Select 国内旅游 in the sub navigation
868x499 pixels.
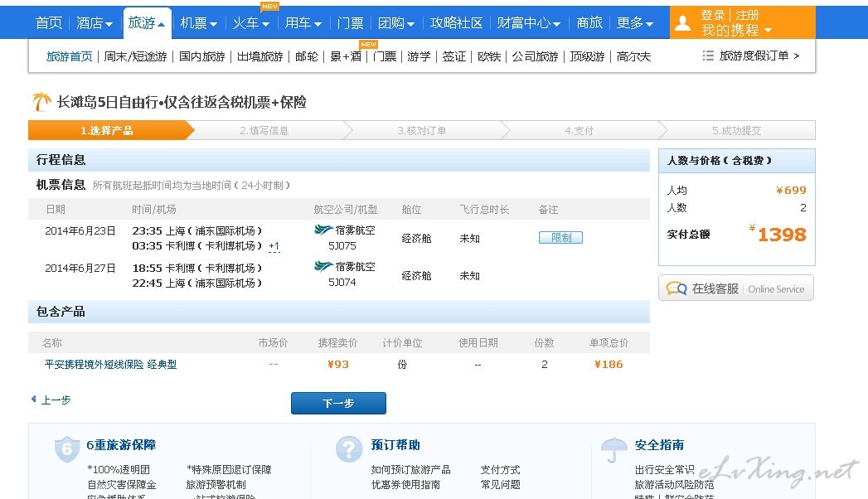click(202, 56)
